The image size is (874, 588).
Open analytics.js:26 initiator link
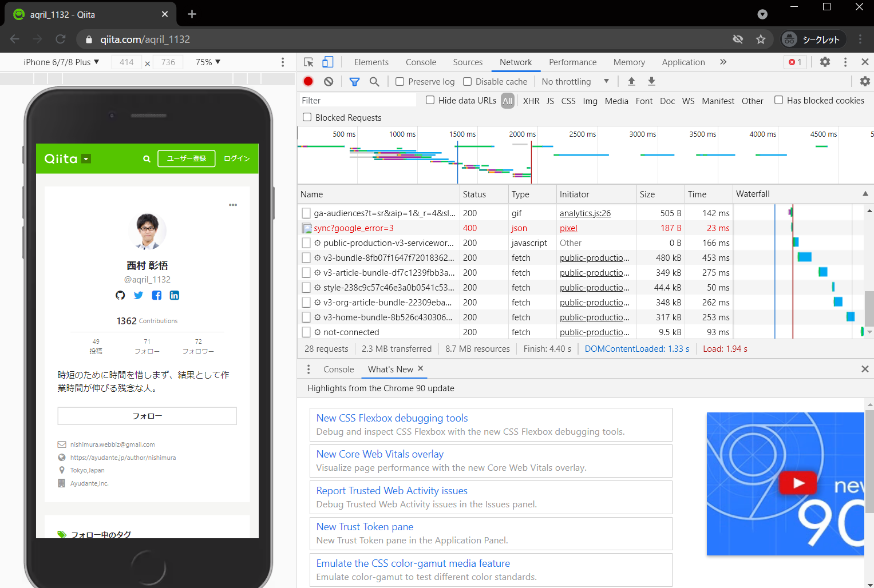tap(585, 213)
